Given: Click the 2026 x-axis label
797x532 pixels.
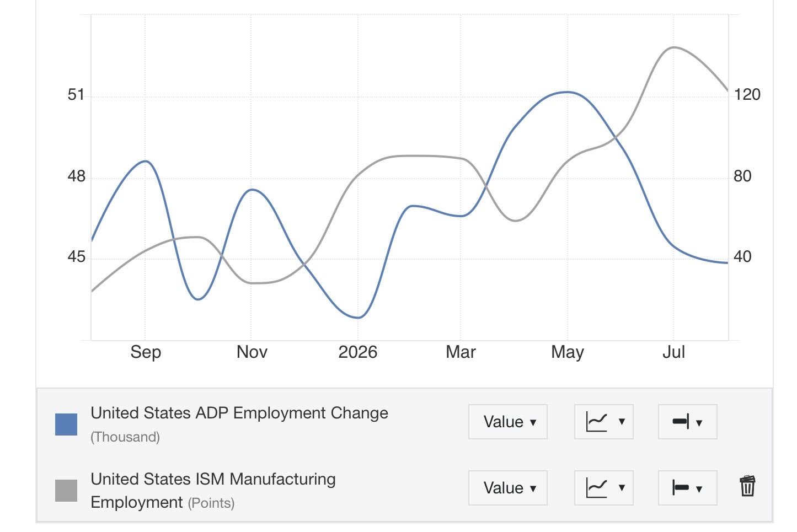Looking at the screenshot, I should point(358,352).
